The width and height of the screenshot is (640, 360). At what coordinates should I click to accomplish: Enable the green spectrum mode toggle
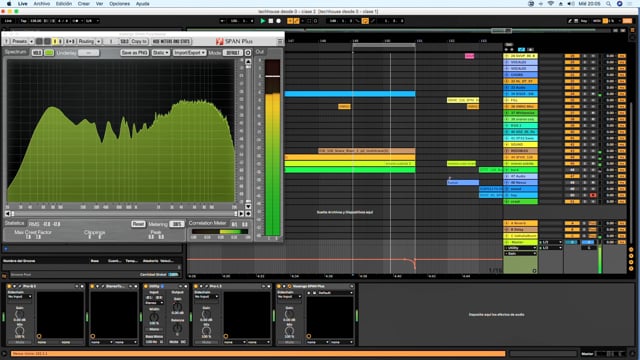(x=49, y=53)
